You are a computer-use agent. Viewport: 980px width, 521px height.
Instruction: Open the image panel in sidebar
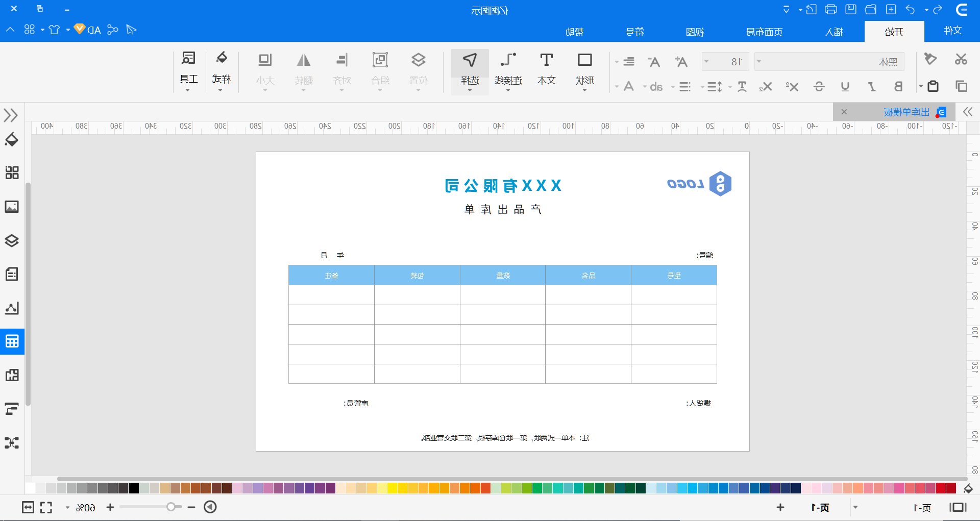point(12,207)
